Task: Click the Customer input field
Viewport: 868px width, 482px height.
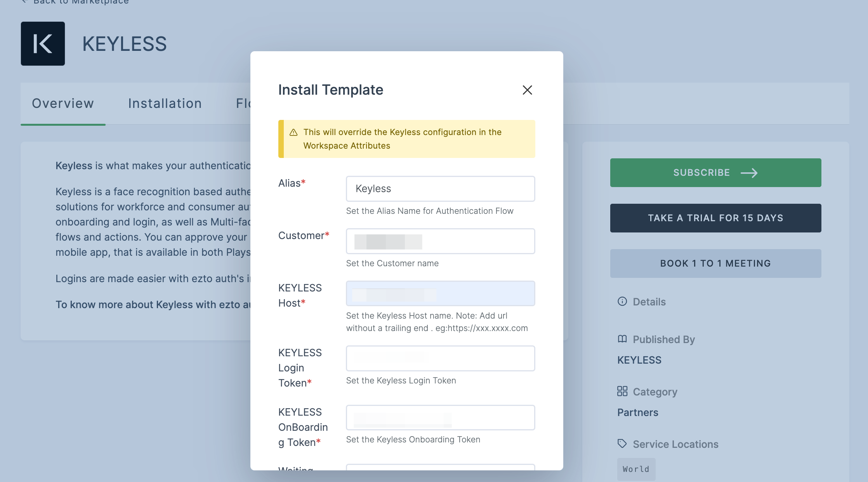Action: (x=440, y=241)
